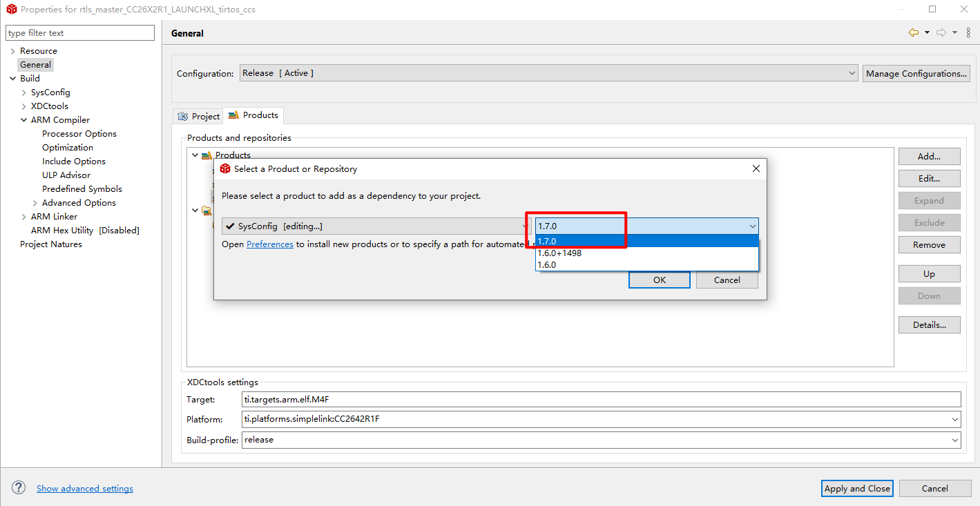
Task: Select Predefined Symbols tree item
Action: pyautogui.click(x=82, y=189)
